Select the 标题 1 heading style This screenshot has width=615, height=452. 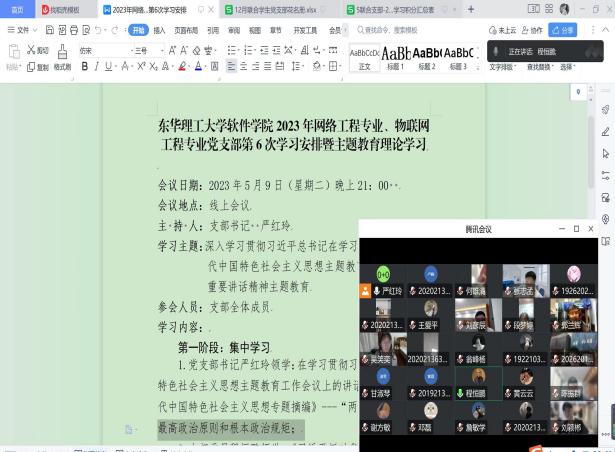pyautogui.click(x=396, y=57)
